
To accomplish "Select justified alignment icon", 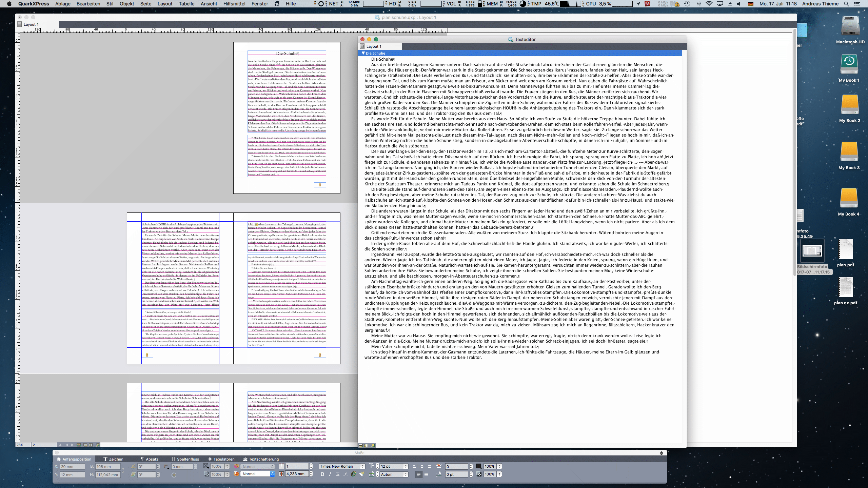I will [418, 474].
